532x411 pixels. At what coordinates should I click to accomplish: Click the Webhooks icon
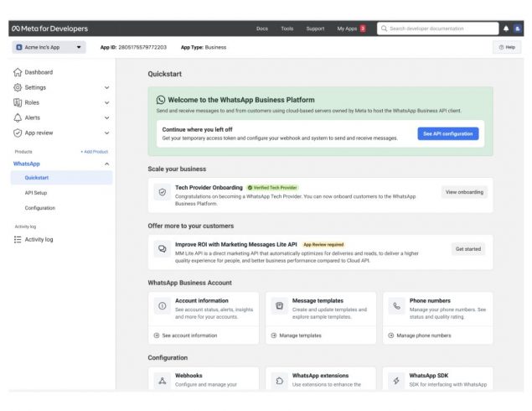click(x=163, y=381)
